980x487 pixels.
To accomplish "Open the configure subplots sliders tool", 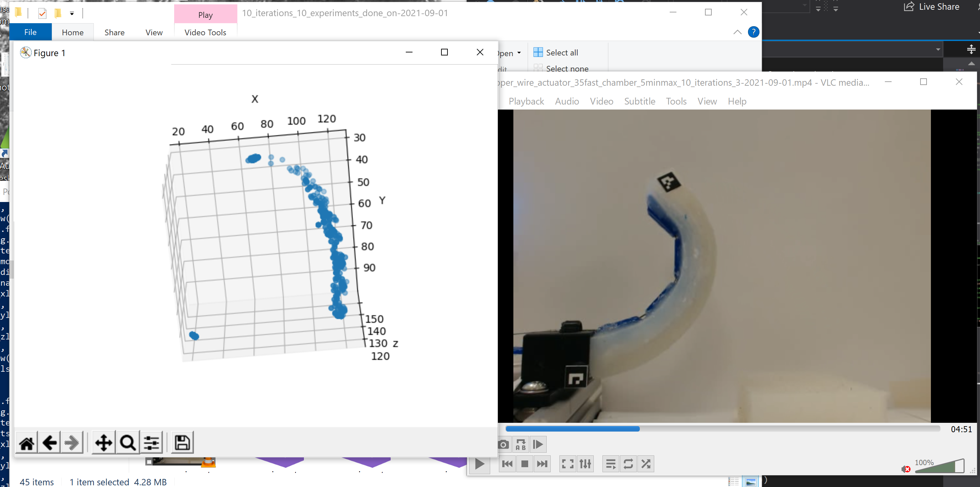I will pyautogui.click(x=151, y=443).
